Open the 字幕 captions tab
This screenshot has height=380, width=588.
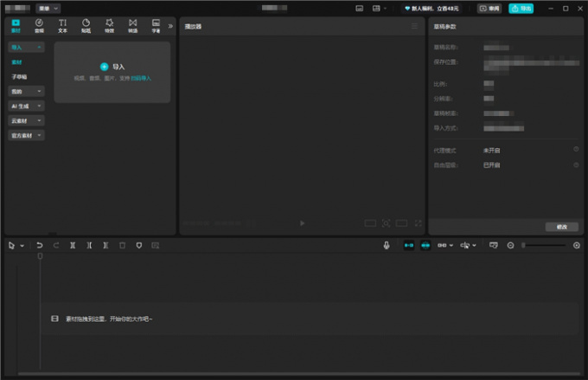tap(156, 26)
